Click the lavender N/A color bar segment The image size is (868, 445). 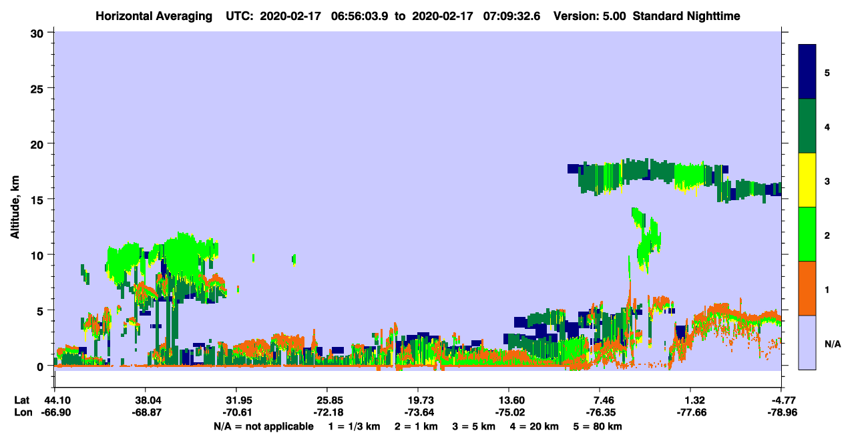(807, 342)
